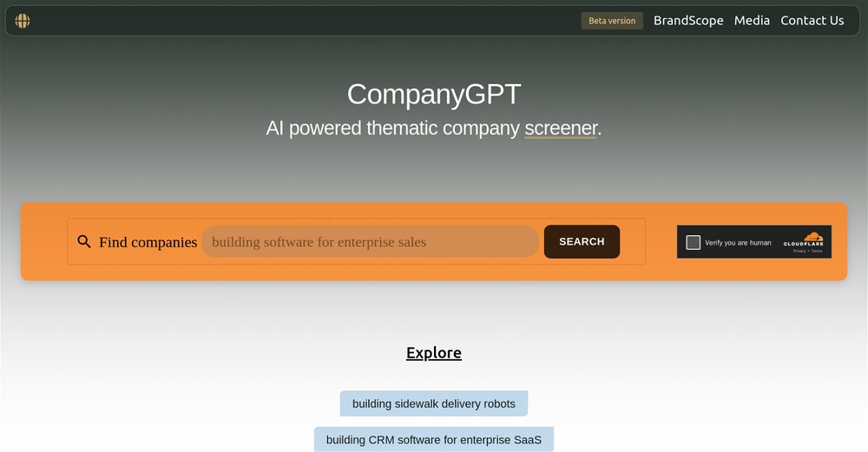
Task: Open the Contact Us page
Action: 812,21
